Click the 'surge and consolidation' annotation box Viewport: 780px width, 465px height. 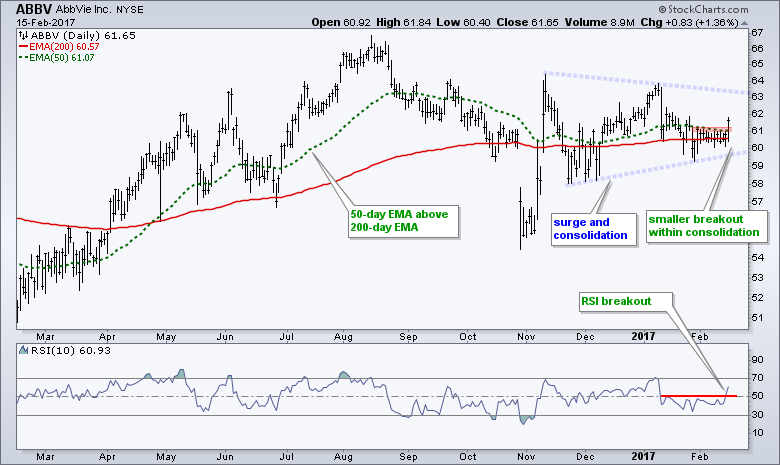(593, 229)
